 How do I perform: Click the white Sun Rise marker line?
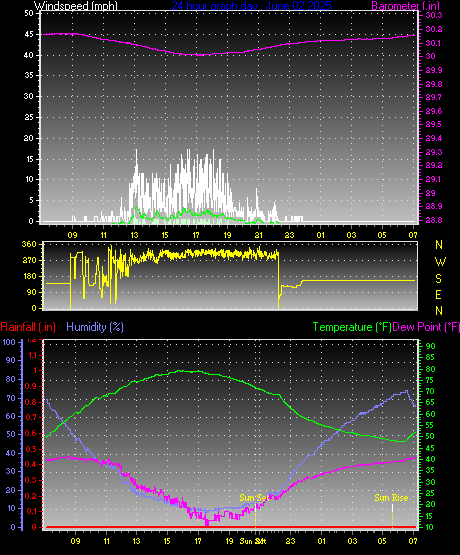392,508
